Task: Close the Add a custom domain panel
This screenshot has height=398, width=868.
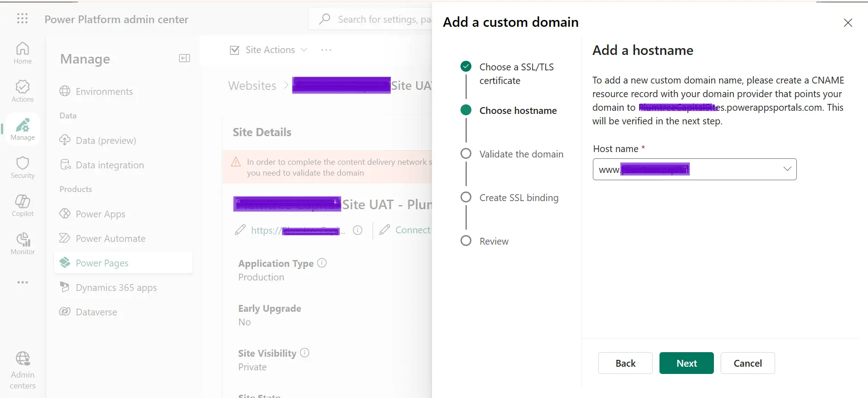Action: tap(848, 23)
